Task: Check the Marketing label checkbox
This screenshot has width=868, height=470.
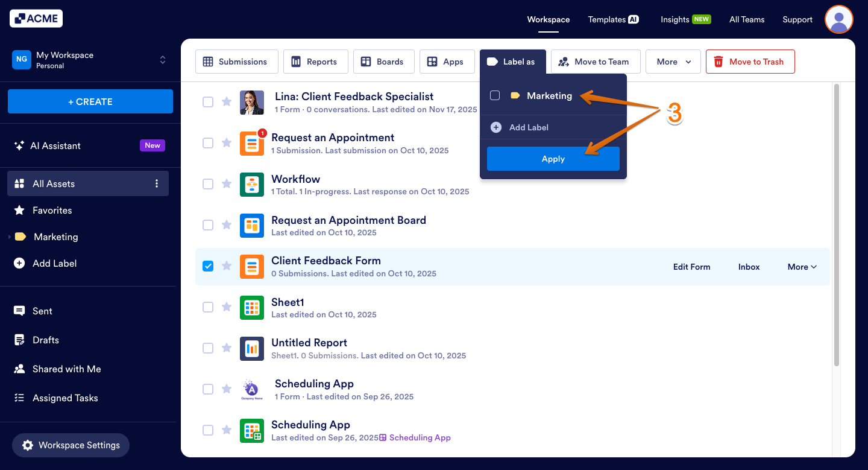Action: (x=495, y=95)
